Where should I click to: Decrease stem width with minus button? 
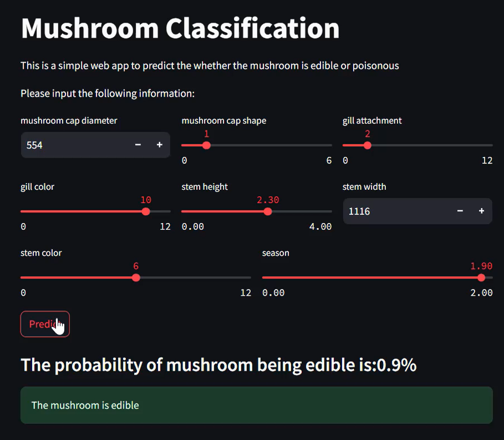[x=460, y=211]
